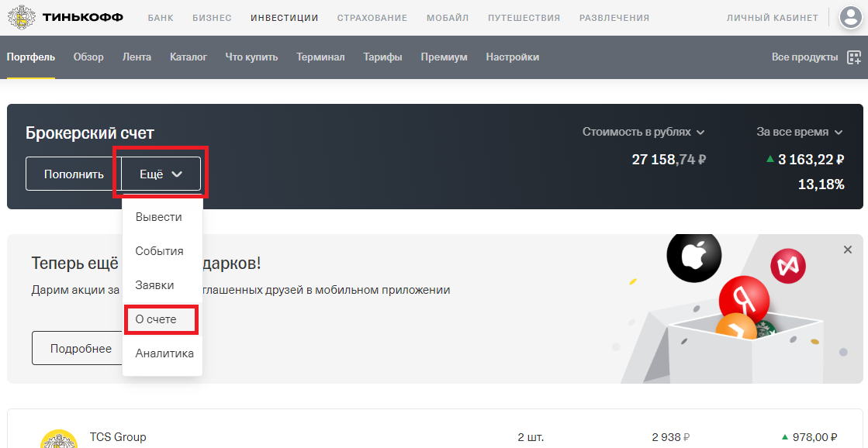Open the user profile avatar icon
Viewport: 868px width, 448px height.
pyautogui.click(x=851, y=17)
